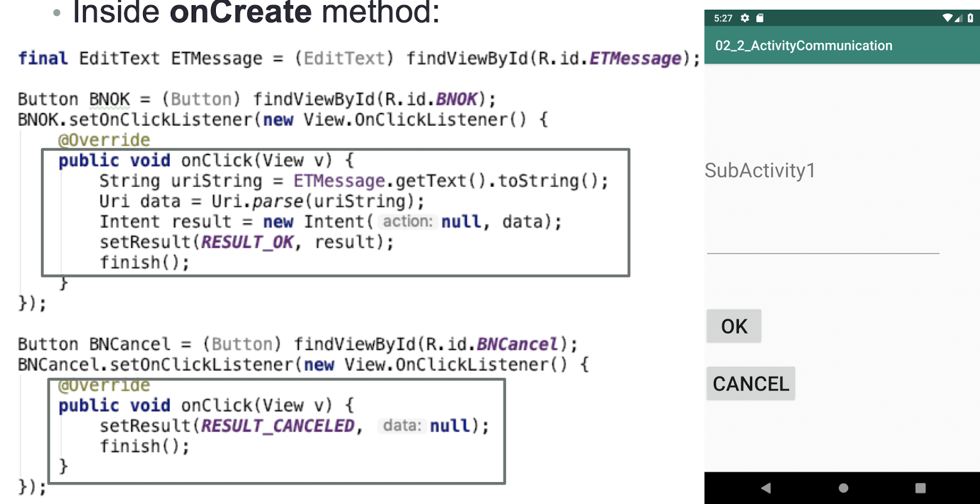Click the 'Inside onCreate method:' heading

coord(256,12)
